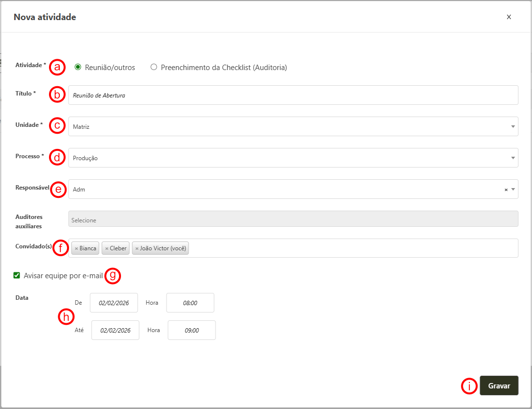This screenshot has height=409, width=532.
Task: Click the Nova atividade dialog title
Action: (x=45, y=17)
